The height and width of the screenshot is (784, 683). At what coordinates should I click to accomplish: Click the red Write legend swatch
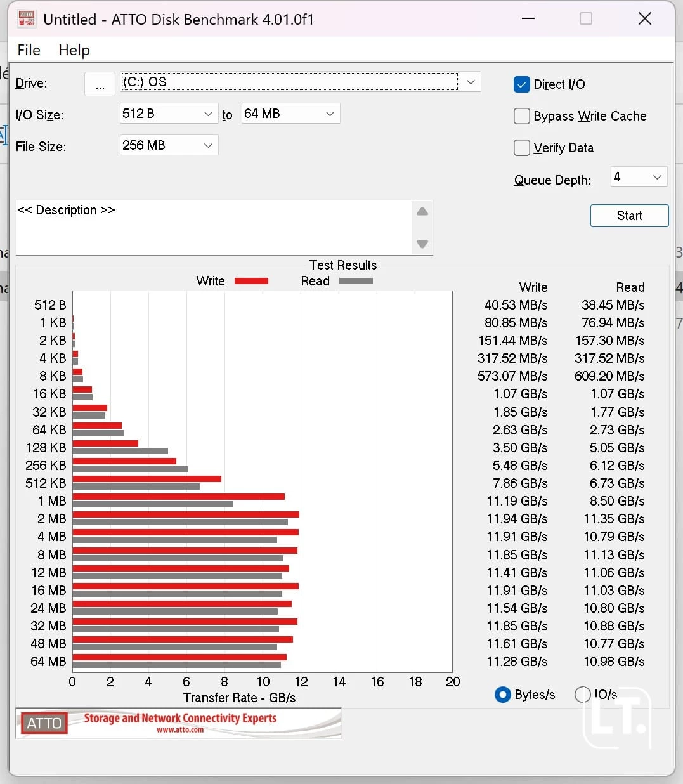point(251,281)
